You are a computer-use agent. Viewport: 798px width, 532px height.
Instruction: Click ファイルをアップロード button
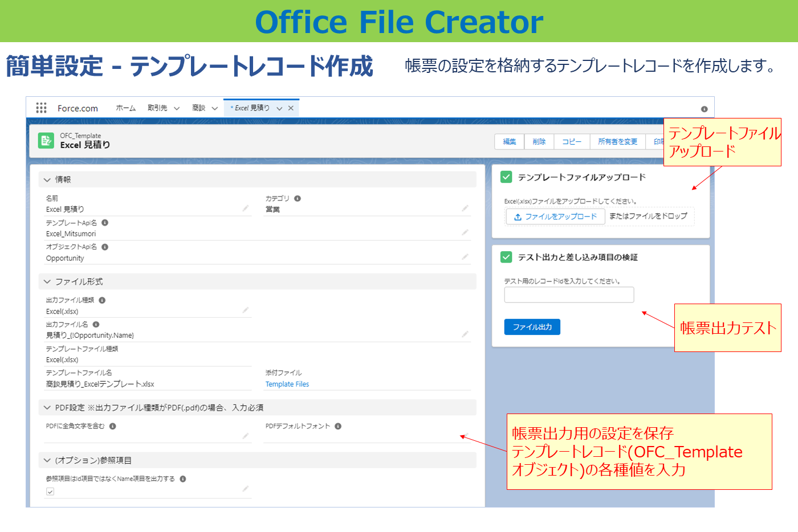tap(555, 216)
